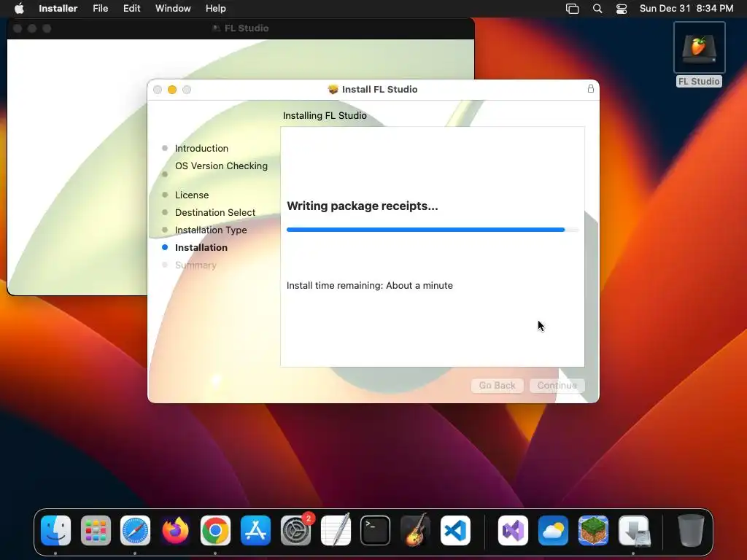The height and width of the screenshot is (560, 747).
Task: Open GarageBand guitar icon in Dock
Action: 415,530
